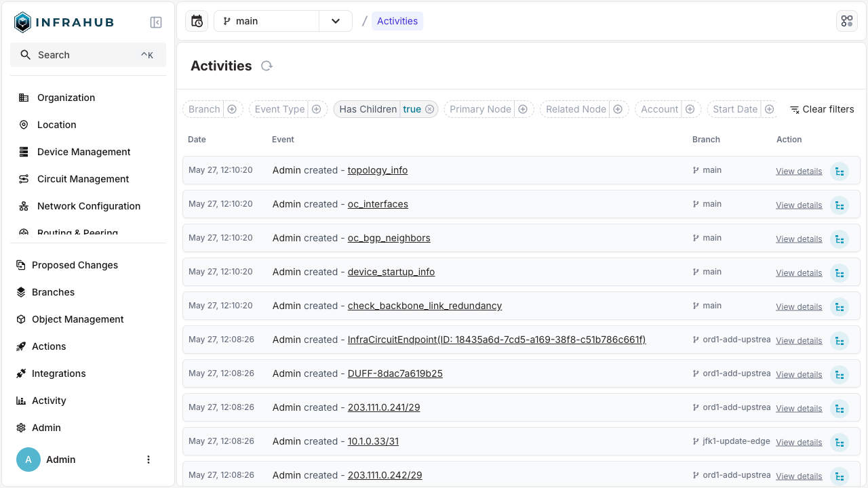
Task: Show children for the oc_bgp_neighbors event
Action: tap(840, 239)
